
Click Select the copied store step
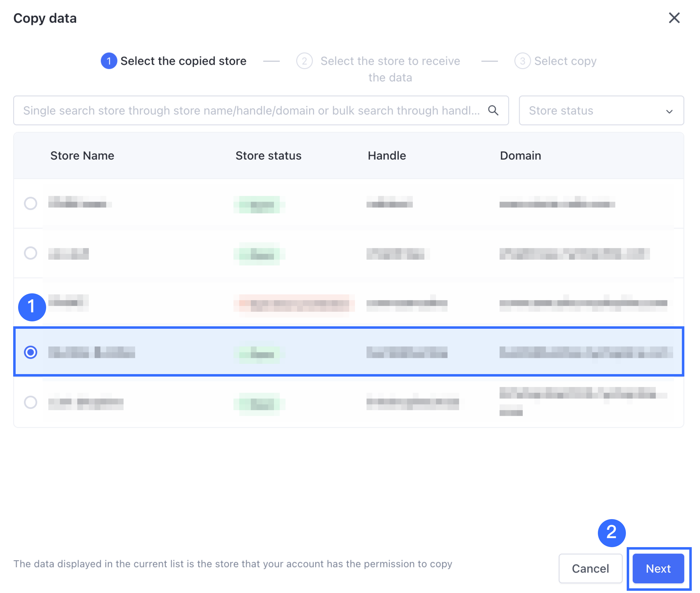(183, 61)
